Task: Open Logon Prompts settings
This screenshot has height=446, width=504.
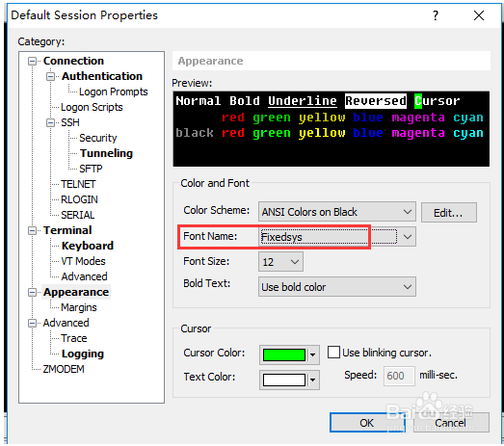Action: [x=114, y=92]
